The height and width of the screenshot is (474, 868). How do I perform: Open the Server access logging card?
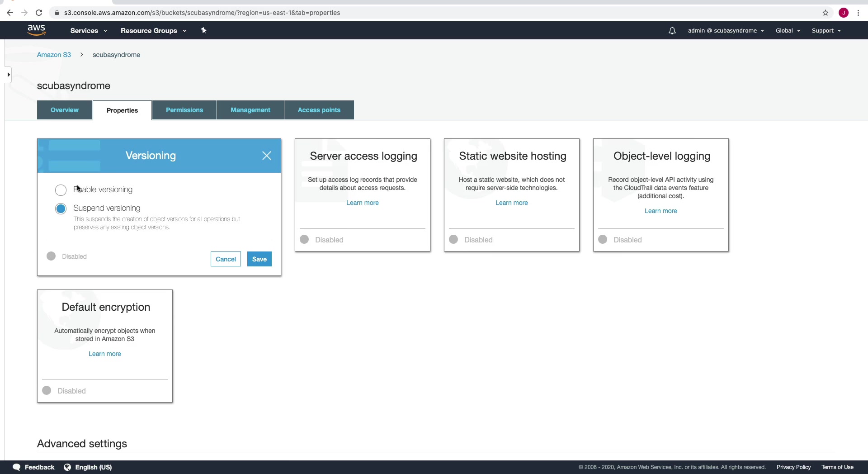point(363,195)
